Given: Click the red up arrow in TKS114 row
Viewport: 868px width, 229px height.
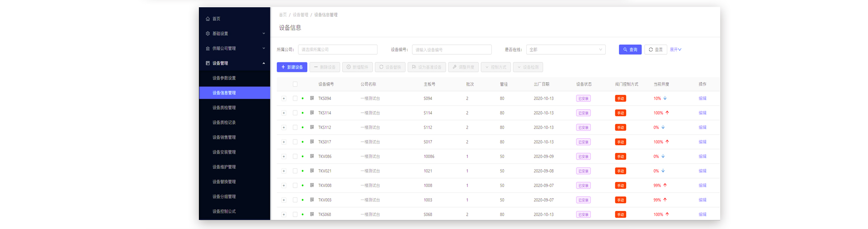Looking at the screenshot, I should click(x=667, y=113).
